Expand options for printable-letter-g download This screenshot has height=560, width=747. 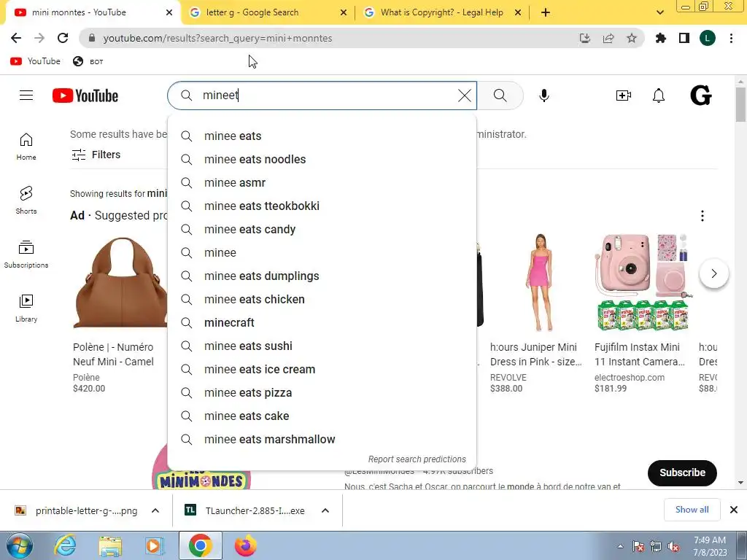point(155,510)
